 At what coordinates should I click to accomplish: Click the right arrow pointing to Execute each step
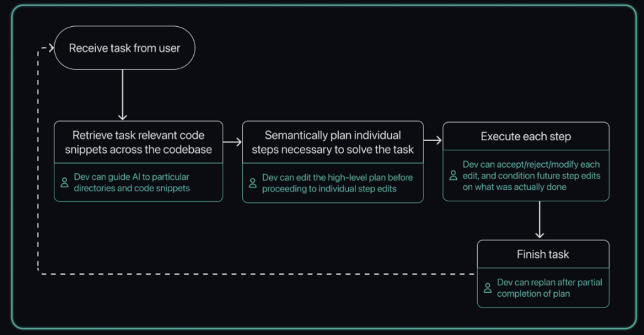433,140
